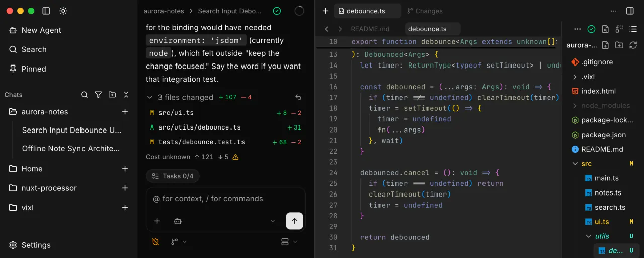Create new file with the file-plus icon
Viewport: 644px width, 258px height.
[605, 45]
